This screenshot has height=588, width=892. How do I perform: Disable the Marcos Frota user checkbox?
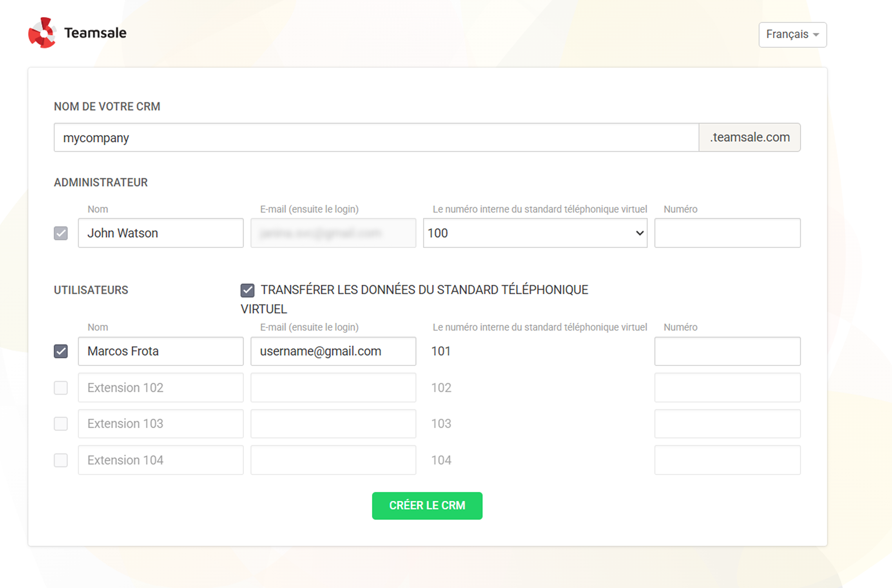click(60, 351)
